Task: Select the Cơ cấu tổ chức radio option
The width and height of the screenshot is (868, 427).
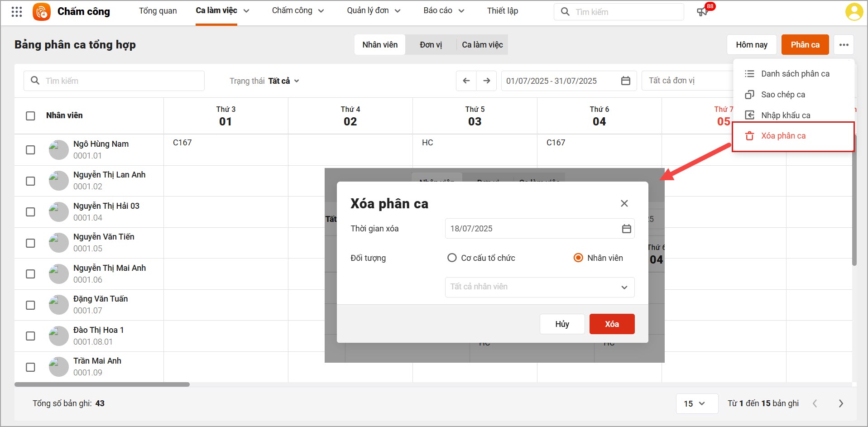Action: tap(451, 258)
